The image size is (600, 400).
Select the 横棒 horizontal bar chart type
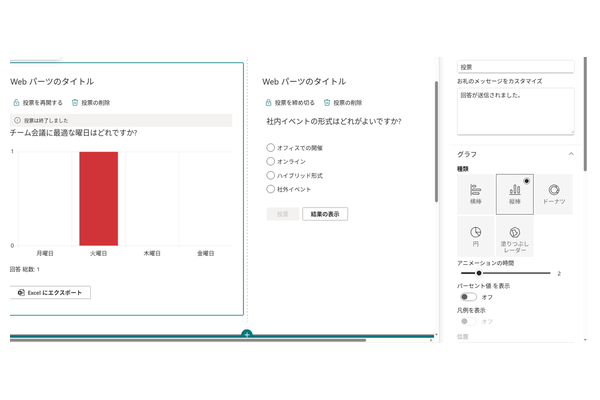click(476, 194)
